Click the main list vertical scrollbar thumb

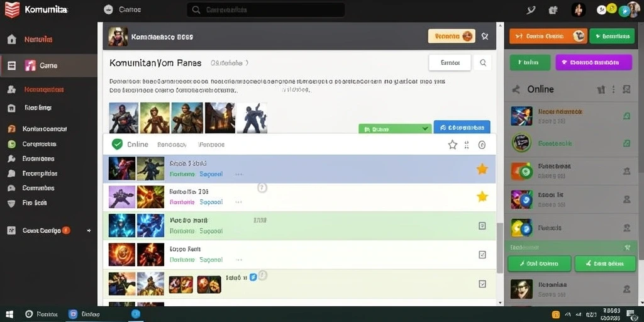[x=500, y=248]
